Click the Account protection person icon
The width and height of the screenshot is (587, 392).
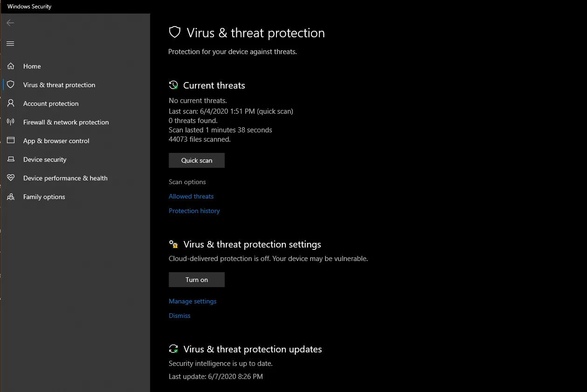[x=11, y=103]
